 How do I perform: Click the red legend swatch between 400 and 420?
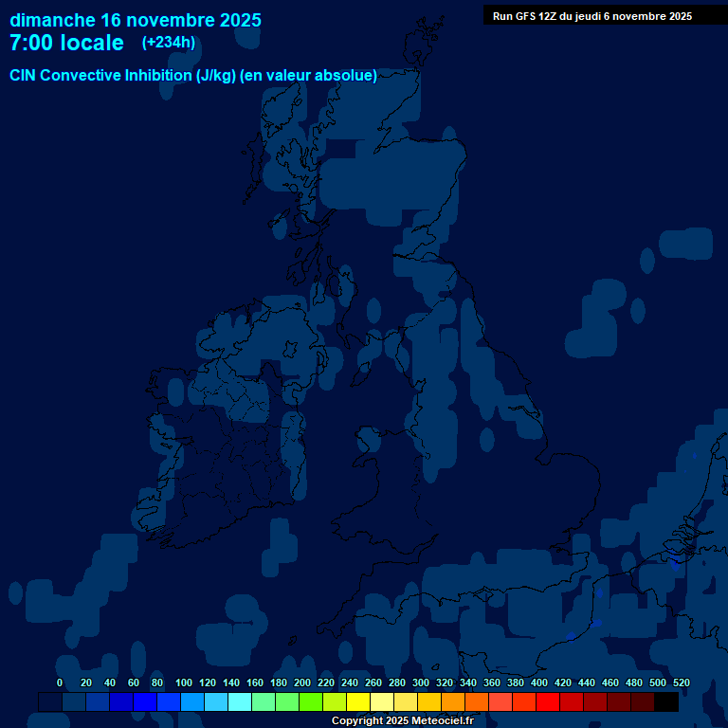(x=548, y=701)
